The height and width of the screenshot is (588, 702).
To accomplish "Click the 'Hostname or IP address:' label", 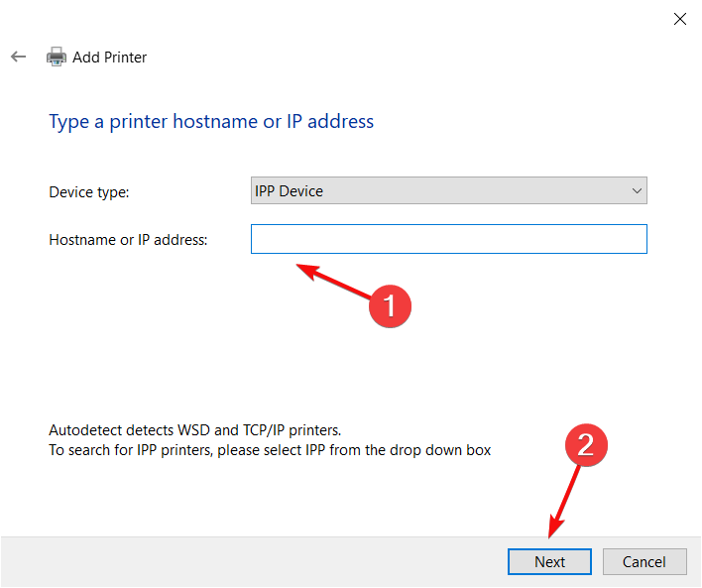I will pos(128,240).
